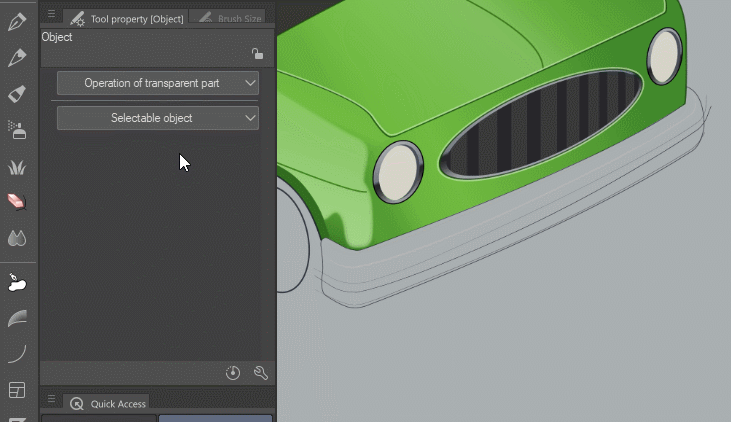Toggle the Tool property lock icon
The height and width of the screenshot is (422, 731).
tap(257, 54)
